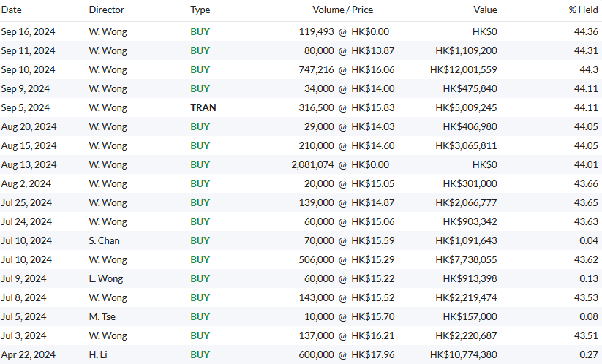Select director M. Tse's name
The height and width of the screenshot is (364, 602).
point(102,316)
